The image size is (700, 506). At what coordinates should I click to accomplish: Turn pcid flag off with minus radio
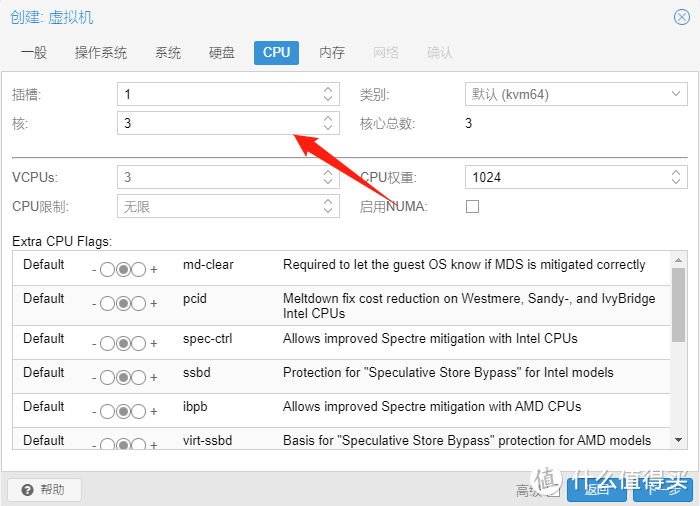pos(108,303)
